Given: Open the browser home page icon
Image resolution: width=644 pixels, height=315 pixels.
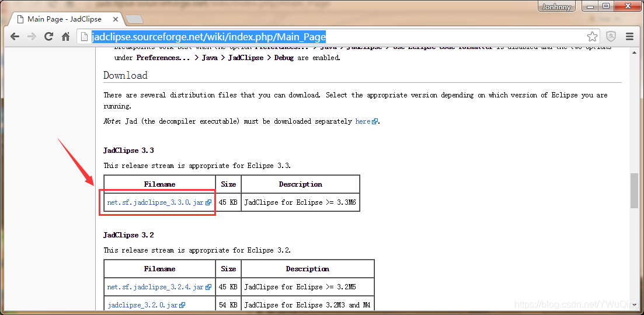Looking at the screenshot, I should coord(65,37).
